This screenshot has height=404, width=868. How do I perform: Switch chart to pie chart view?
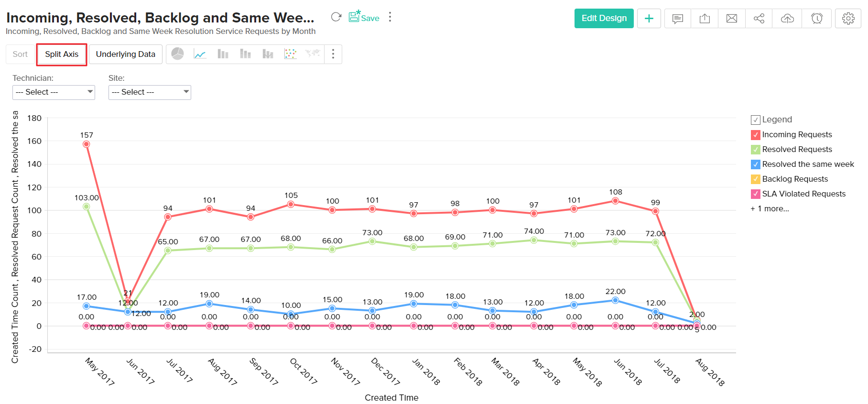[x=176, y=54]
